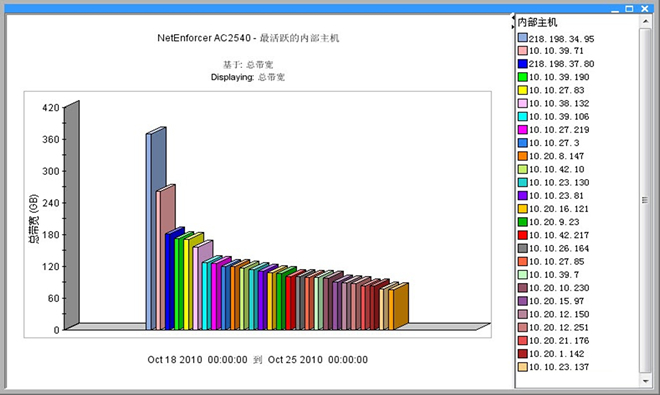Click the legend scrollbar up arrow

click(x=645, y=20)
